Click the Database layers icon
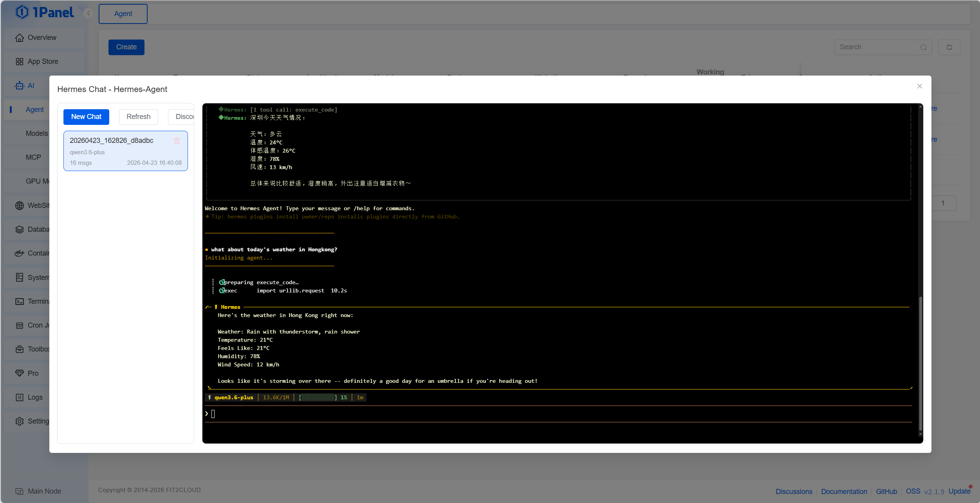Screen dimensions: 980x503 20,230
